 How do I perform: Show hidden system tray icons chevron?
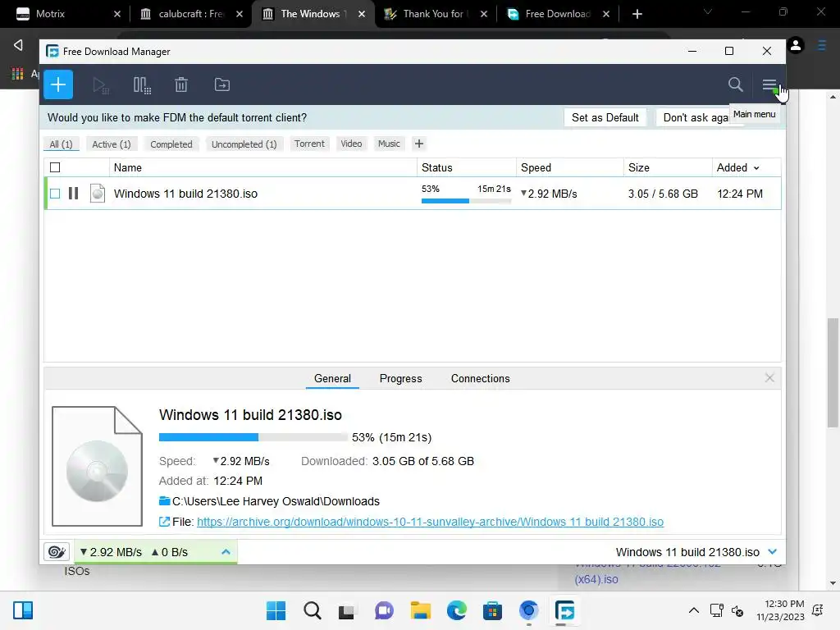(693, 610)
